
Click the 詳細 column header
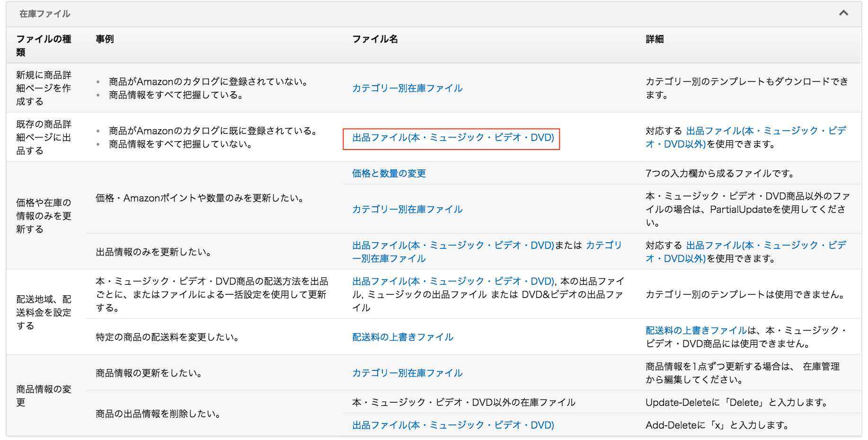pyautogui.click(x=655, y=39)
